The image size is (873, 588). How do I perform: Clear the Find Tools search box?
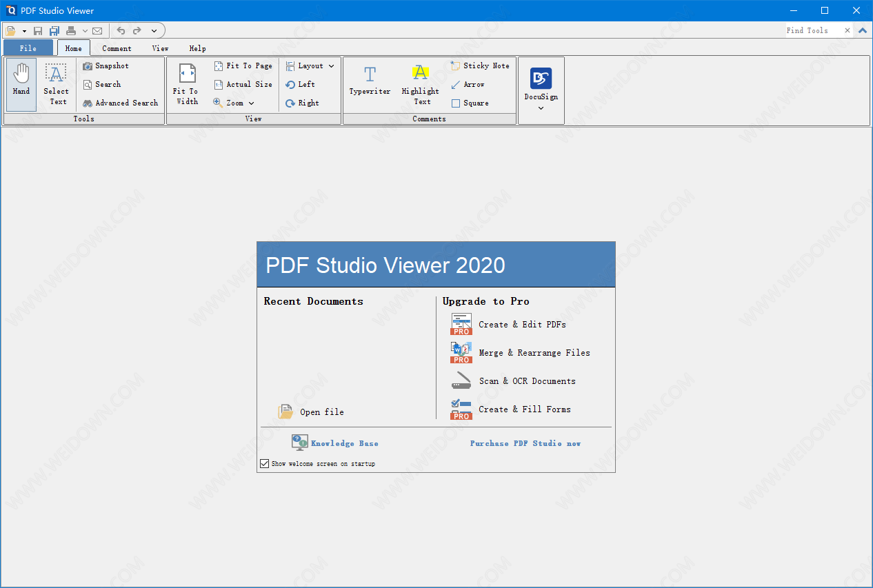click(847, 30)
